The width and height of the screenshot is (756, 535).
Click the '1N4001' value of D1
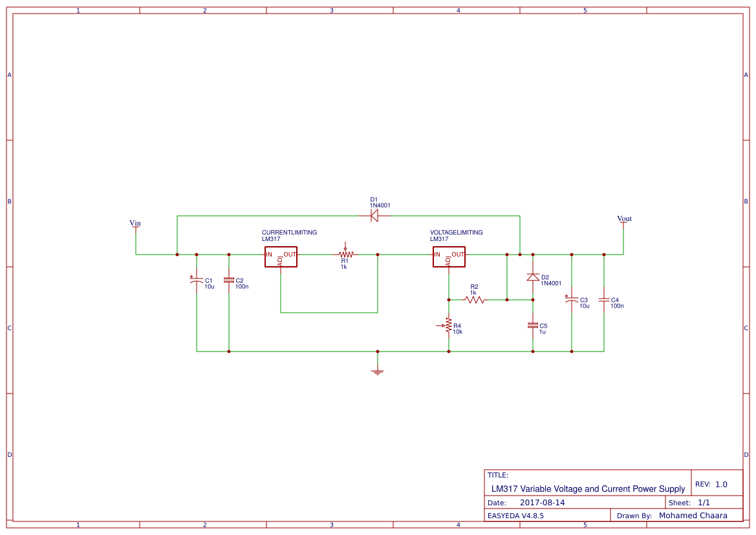(380, 205)
